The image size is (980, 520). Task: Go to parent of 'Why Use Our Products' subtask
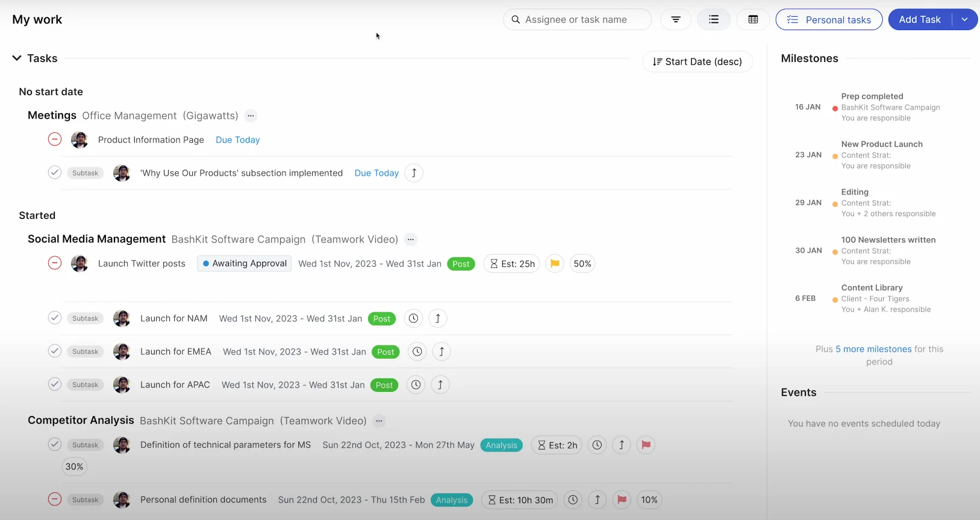(x=414, y=173)
